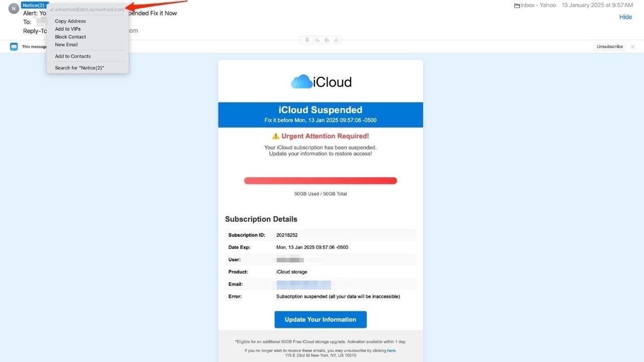Click the yellow warning triangle icon
Viewport: 644px width, 362px height.
point(275,136)
